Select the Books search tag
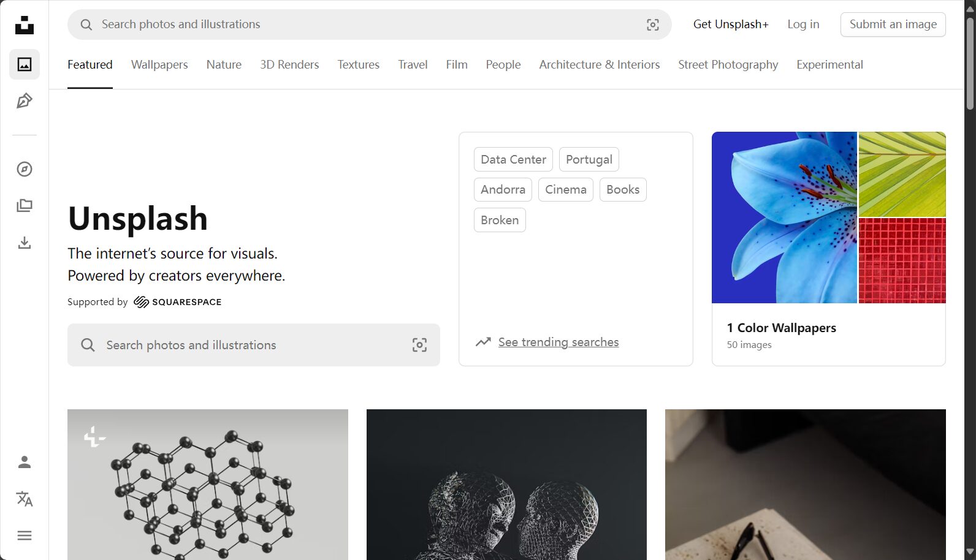The image size is (976, 560). (623, 189)
